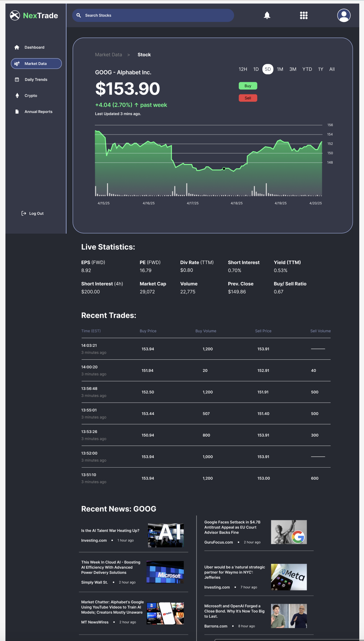Open the AI news thumbnail image

pos(165,535)
